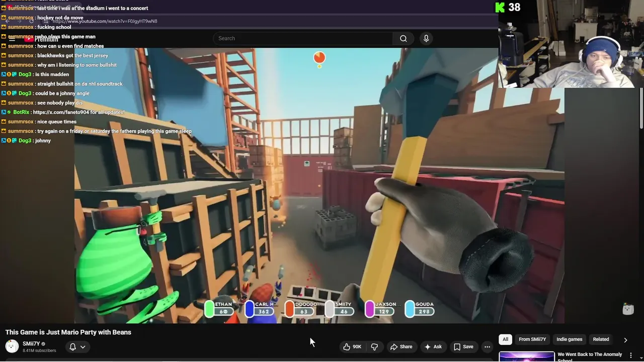Image resolution: width=644 pixels, height=362 pixels.
Task: Open SMii7Y channel avatar
Action: click(x=12, y=346)
